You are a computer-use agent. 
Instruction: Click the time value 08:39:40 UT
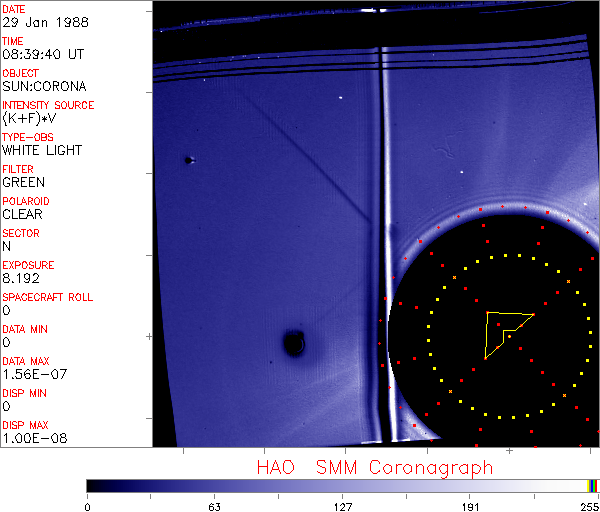[42, 54]
